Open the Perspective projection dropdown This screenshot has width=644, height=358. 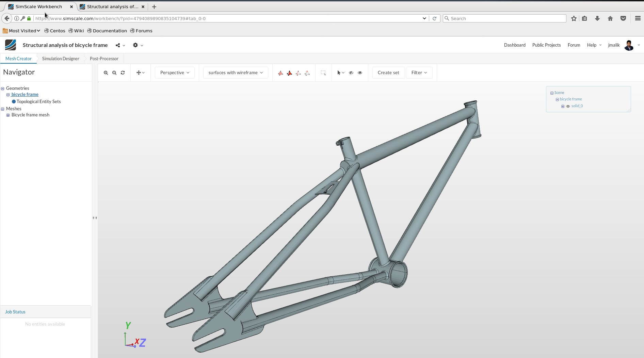(174, 72)
